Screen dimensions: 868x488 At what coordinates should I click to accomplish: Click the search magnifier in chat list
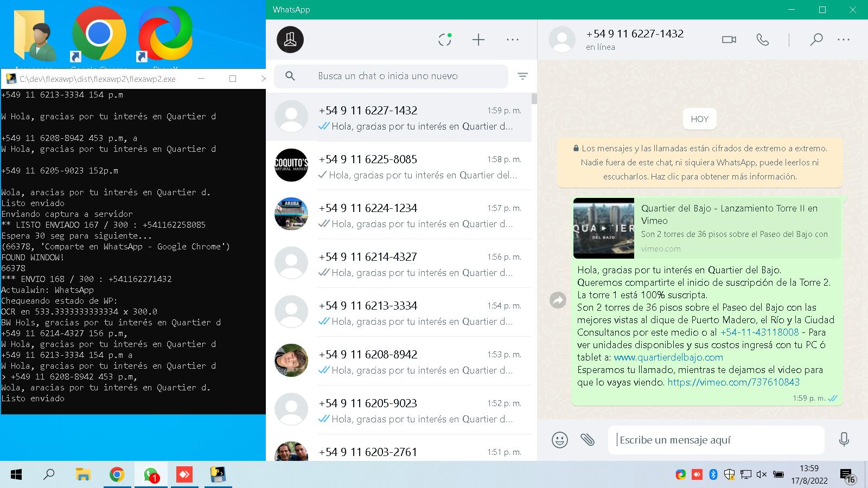[290, 76]
